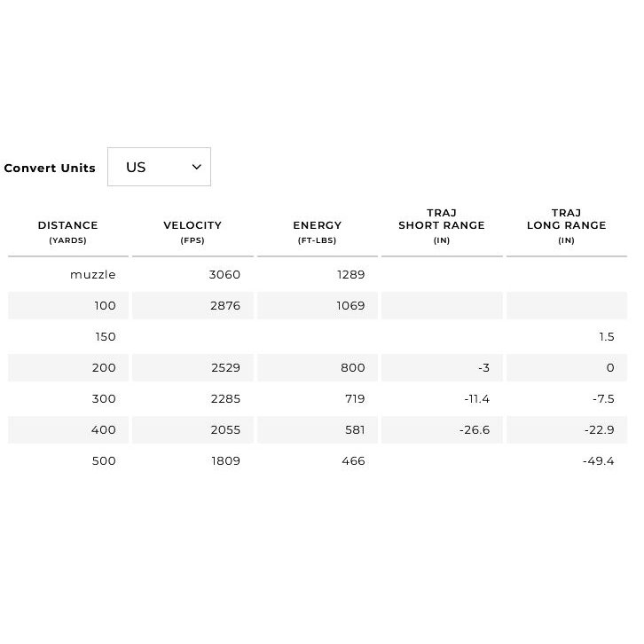Click the 500 yards energy value 466

tap(353, 460)
